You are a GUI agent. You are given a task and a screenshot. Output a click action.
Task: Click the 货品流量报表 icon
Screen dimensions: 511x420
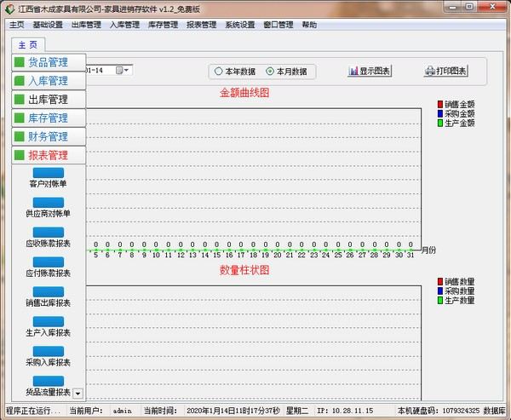click(48, 380)
